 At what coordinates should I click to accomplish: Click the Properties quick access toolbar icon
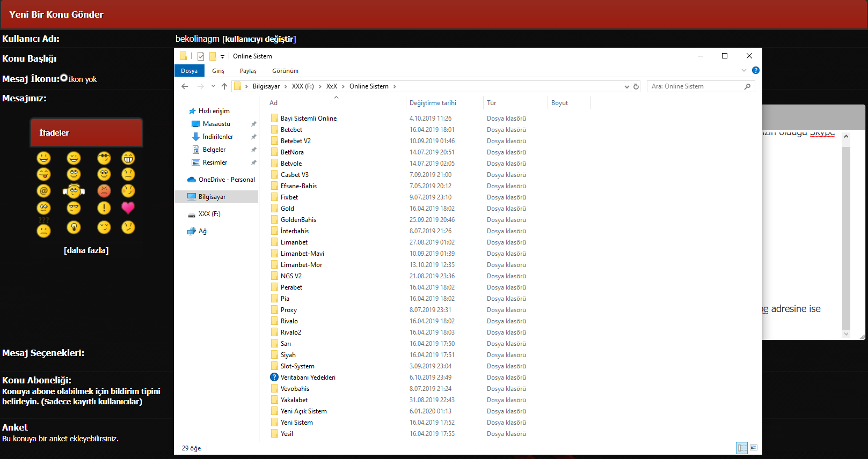(201, 56)
